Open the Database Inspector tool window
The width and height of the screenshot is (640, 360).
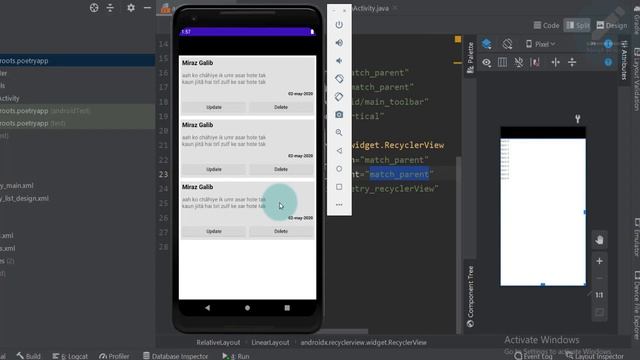175,356
